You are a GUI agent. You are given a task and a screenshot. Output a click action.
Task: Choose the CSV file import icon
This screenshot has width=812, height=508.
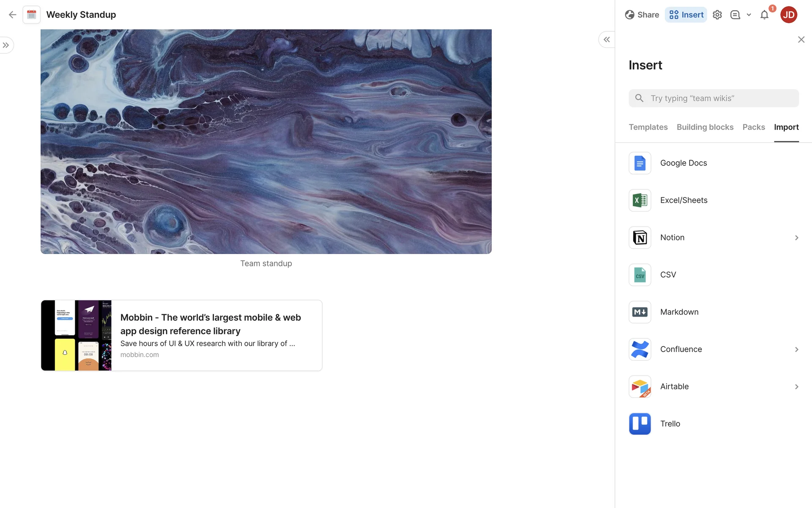(639, 275)
